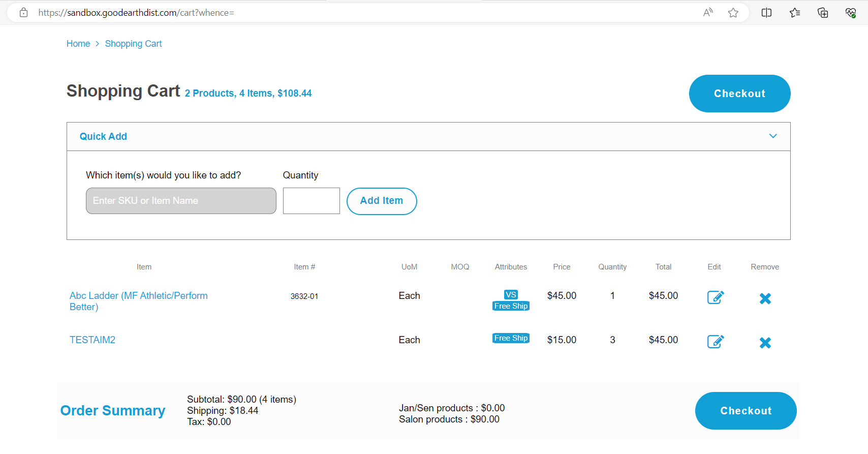Click the read aloud icon
868x454 pixels.
pos(708,13)
